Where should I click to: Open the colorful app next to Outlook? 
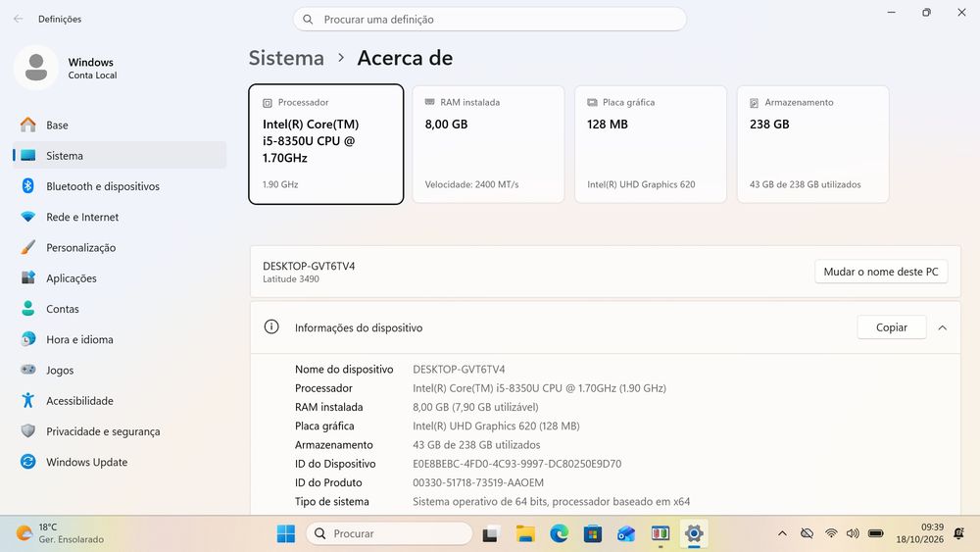click(x=660, y=534)
